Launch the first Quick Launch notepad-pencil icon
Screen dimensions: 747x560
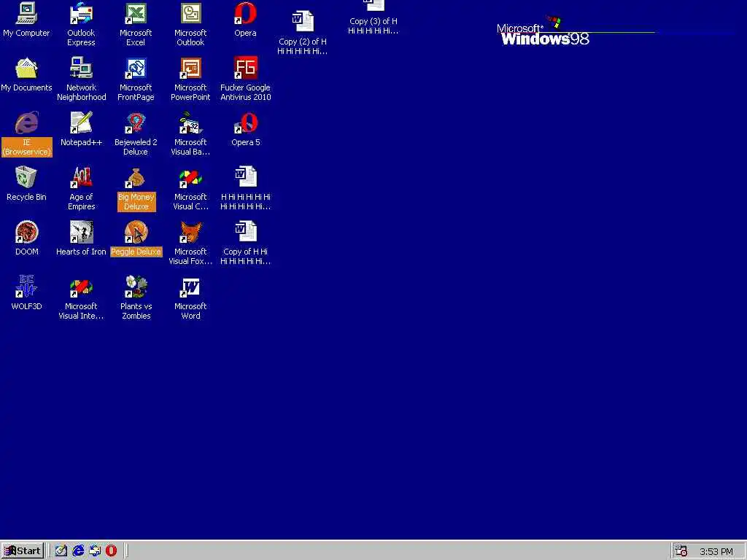pyautogui.click(x=61, y=551)
